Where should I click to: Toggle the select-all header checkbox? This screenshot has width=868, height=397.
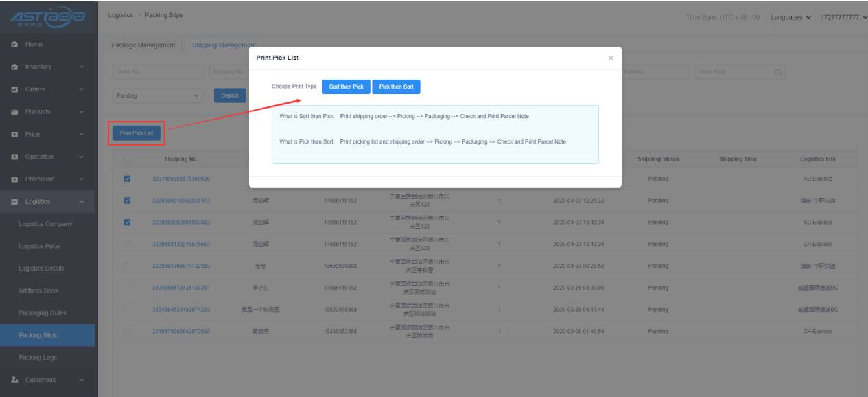point(127,159)
